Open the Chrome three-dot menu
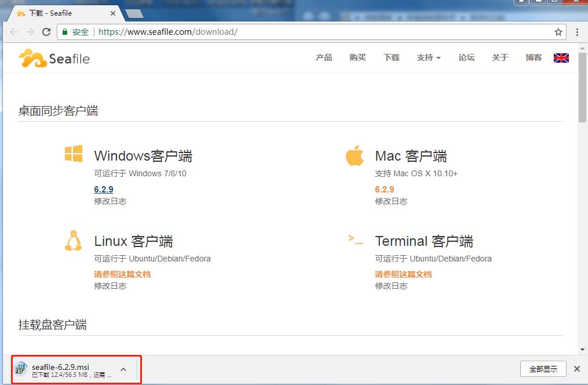Screen dimensions: 588x385 coord(577,32)
